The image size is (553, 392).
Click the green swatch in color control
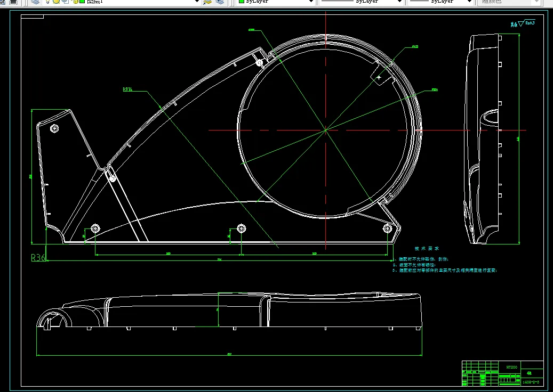click(x=242, y=2)
